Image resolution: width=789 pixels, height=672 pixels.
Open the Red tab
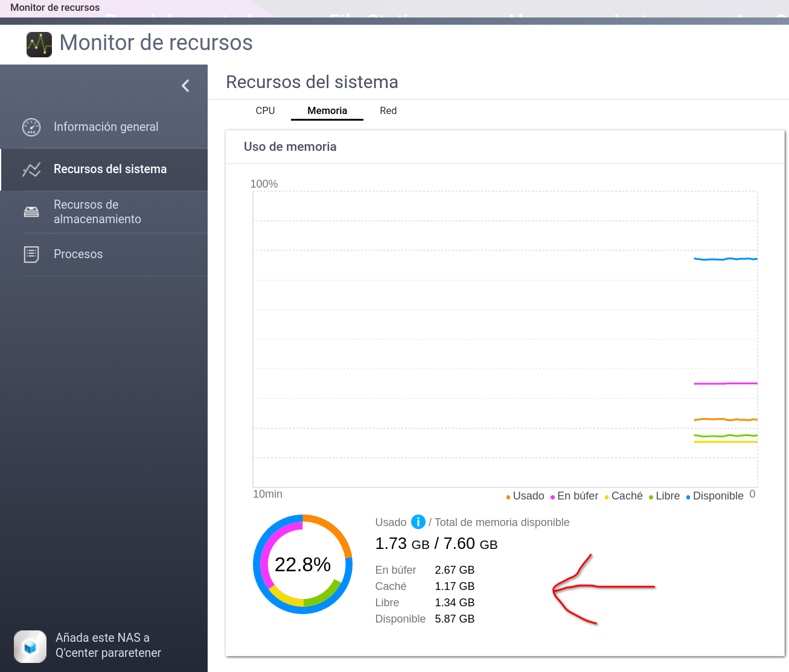(x=388, y=111)
